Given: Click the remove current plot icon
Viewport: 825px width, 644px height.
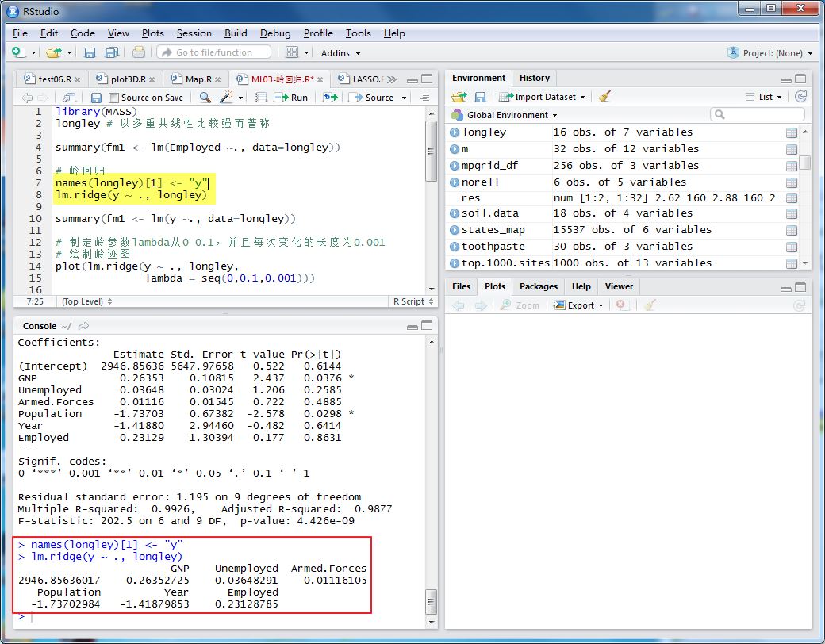Looking at the screenshot, I should (622, 305).
